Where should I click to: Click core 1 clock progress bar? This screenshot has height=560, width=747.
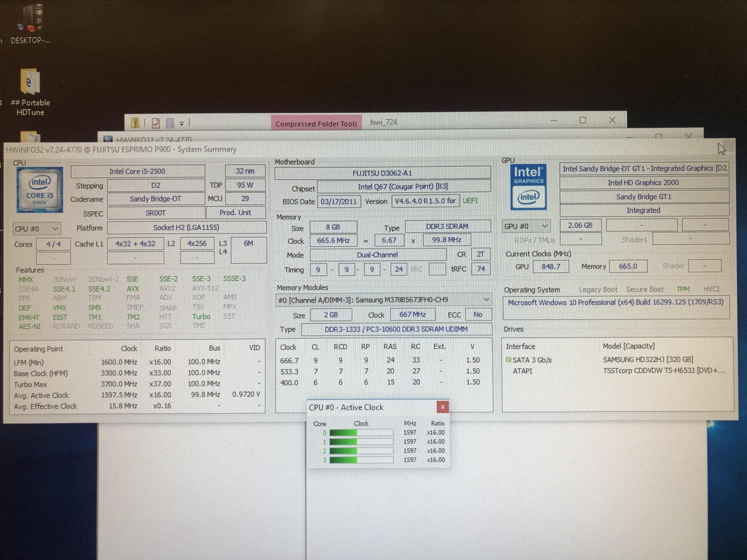click(362, 442)
